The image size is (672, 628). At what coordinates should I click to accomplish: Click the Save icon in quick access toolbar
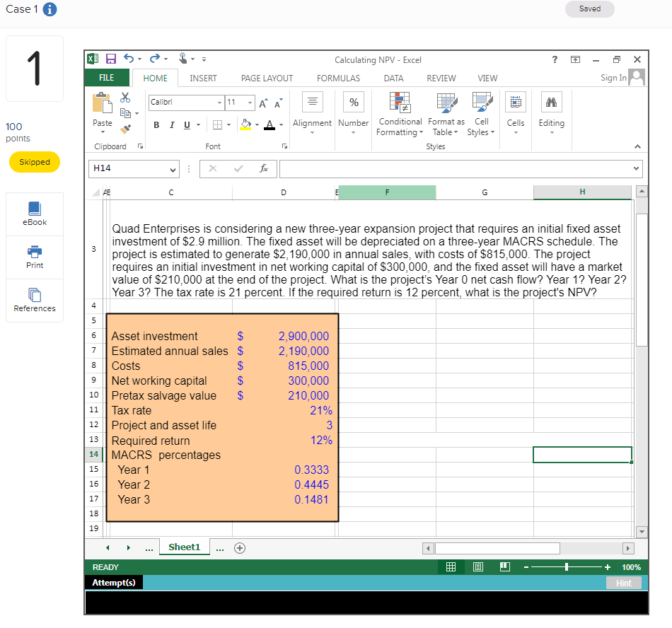tap(111, 59)
